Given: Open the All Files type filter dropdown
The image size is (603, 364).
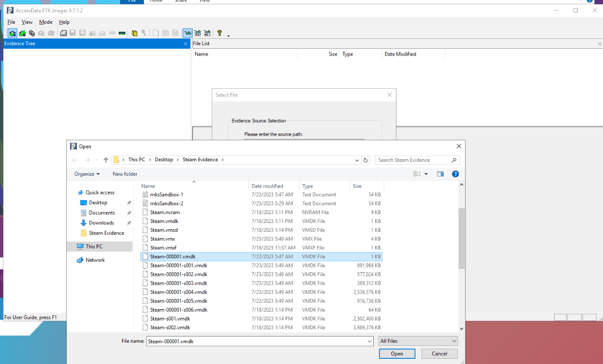Looking at the screenshot, I should point(418,341).
